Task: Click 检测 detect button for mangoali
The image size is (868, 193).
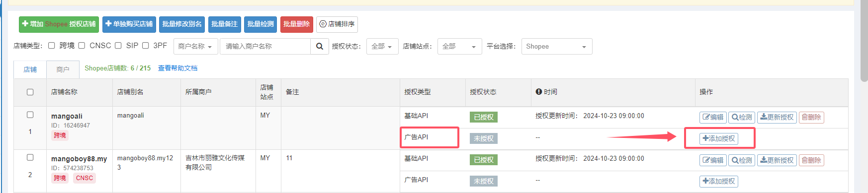Action: [742, 118]
